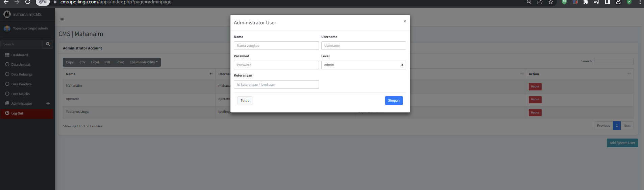This screenshot has height=190, width=644.
Task: Click Hapus in the operator row
Action: tap(535, 100)
